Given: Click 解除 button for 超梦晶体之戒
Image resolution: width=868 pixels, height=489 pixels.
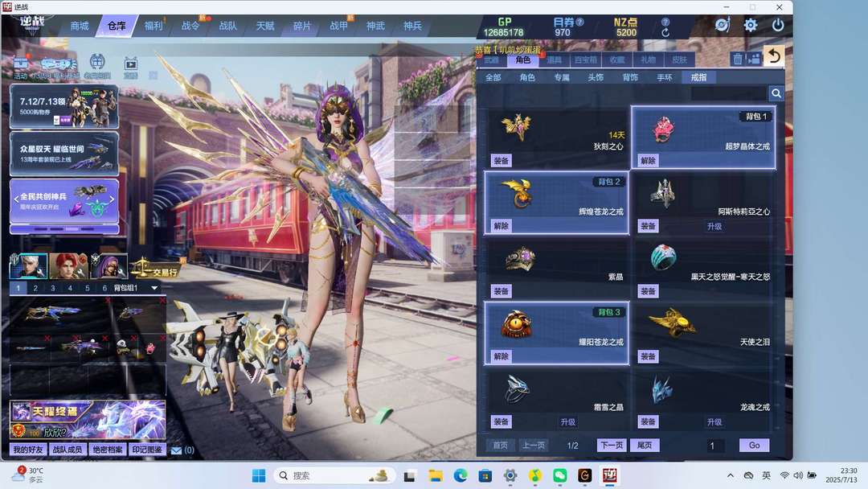Looking at the screenshot, I should click(x=648, y=161).
